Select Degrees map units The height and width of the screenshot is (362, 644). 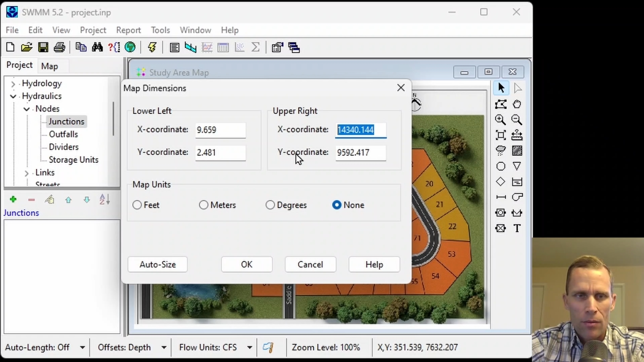(270, 205)
